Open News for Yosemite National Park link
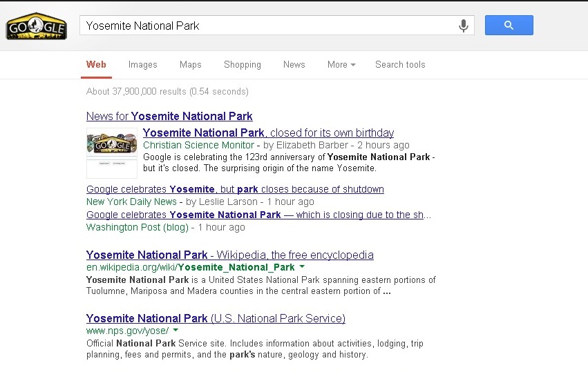Image resolution: width=588 pixels, height=372 pixels. pyautogui.click(x=169, y=116)
